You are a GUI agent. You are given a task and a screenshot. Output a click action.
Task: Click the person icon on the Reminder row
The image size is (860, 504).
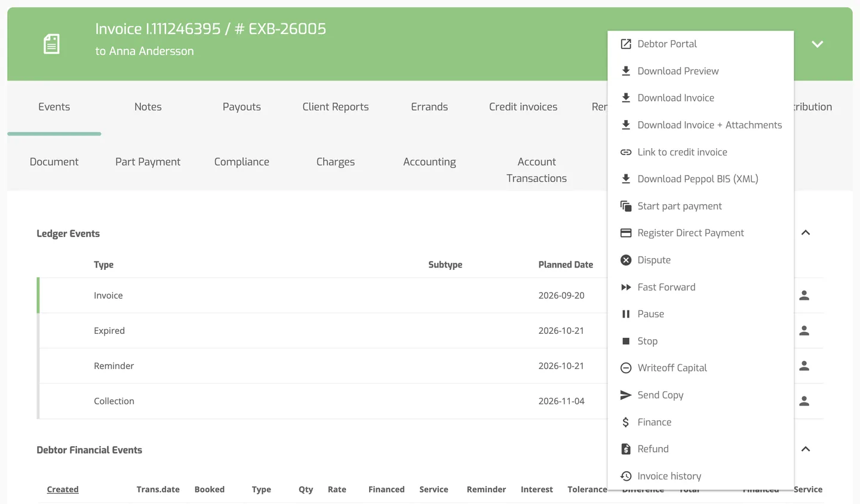[x=804, y=366]
